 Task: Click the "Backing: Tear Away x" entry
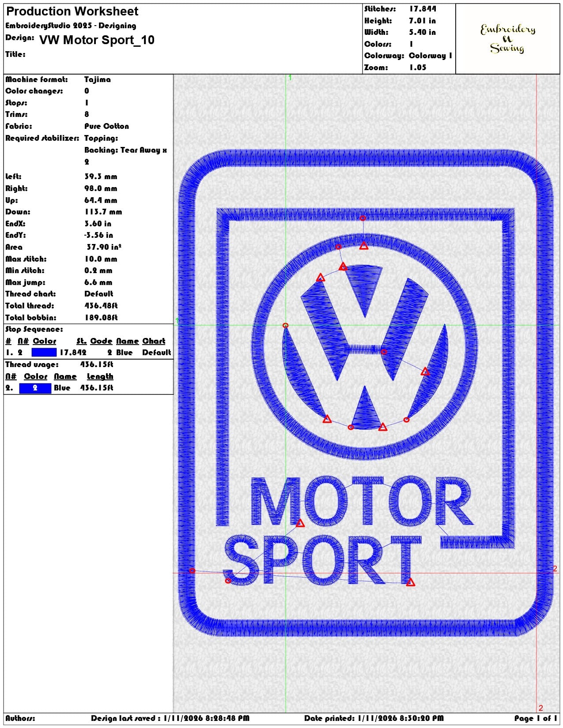tap(126, 150)
